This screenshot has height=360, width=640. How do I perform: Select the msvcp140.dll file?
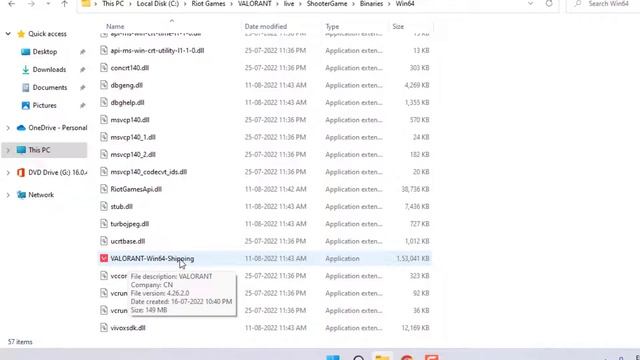(130, 120)
